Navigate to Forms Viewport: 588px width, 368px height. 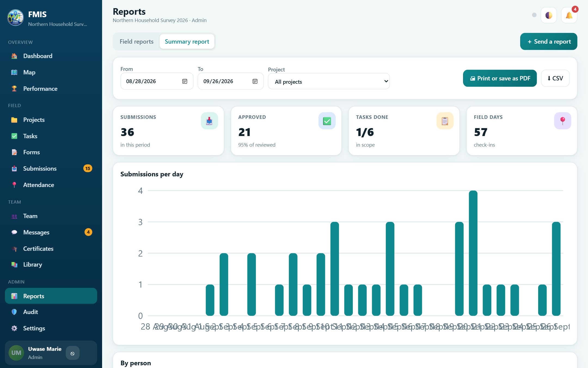(51, 152)
